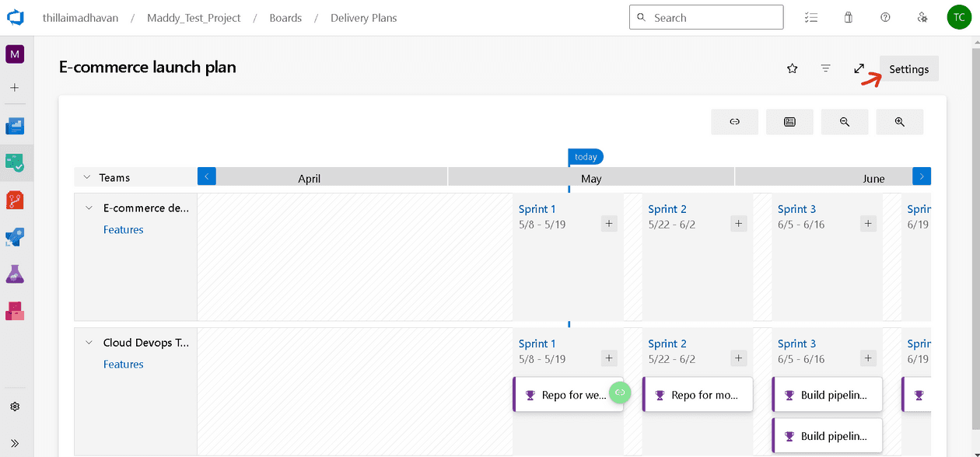Select the May month header
980x457 pixels.
point(591,178)
